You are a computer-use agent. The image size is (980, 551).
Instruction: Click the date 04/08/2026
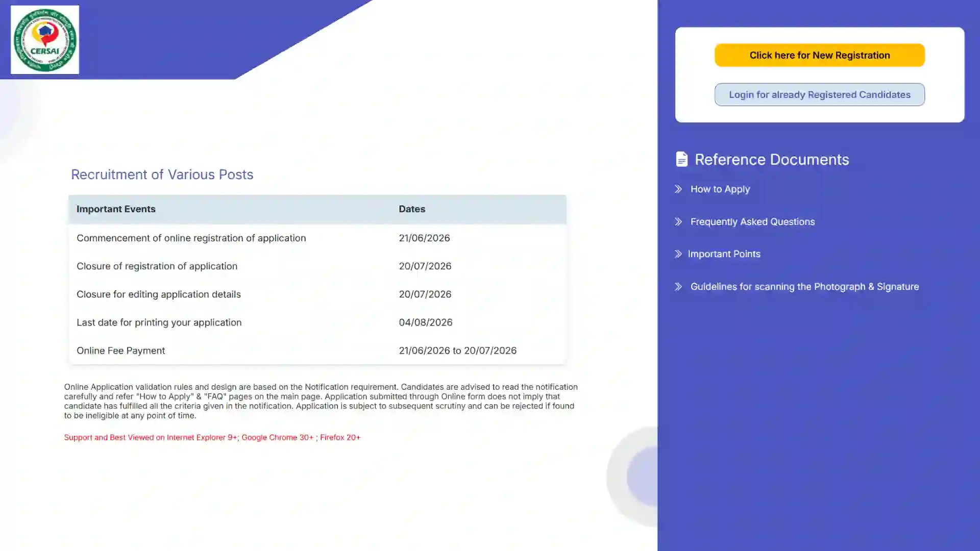(x=425, y=322)
